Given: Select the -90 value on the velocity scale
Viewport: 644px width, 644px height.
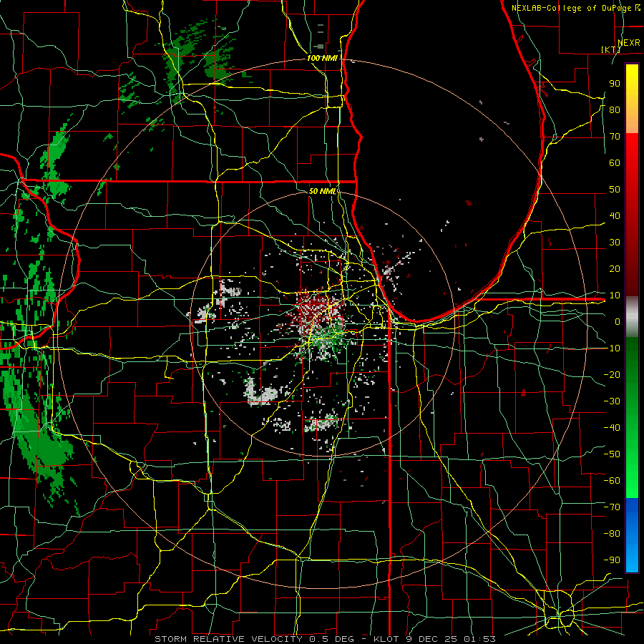Looking at the screenshot, I should (612, 560).
